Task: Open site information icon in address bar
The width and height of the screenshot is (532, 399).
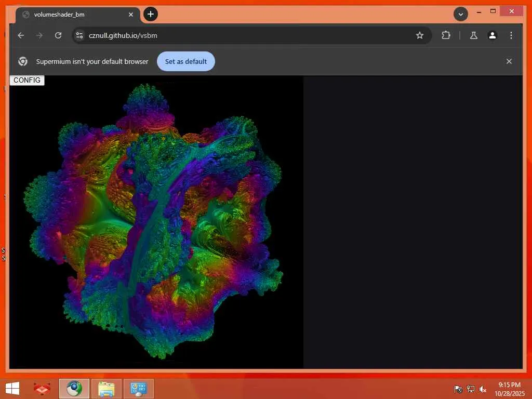Action: (x=79, y=35)
